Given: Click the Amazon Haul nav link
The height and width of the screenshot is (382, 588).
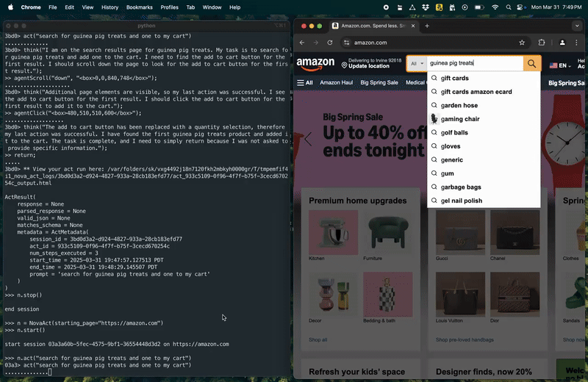Looking at the screenshot, I should 337,82.
